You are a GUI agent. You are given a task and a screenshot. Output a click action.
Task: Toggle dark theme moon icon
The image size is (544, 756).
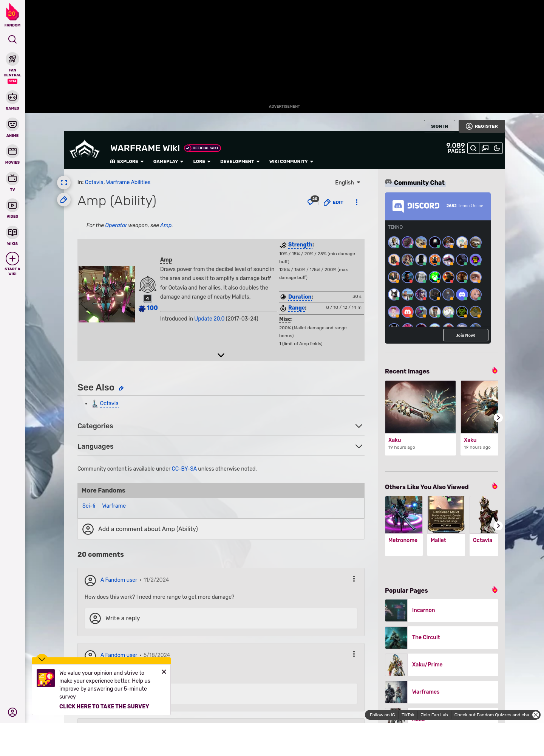(x=497, y=148)
